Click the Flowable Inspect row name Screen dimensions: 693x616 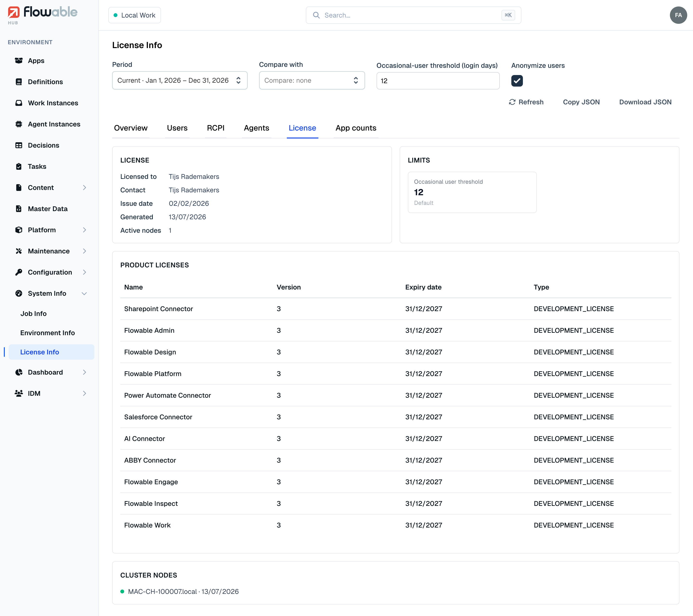coord(151,503)
